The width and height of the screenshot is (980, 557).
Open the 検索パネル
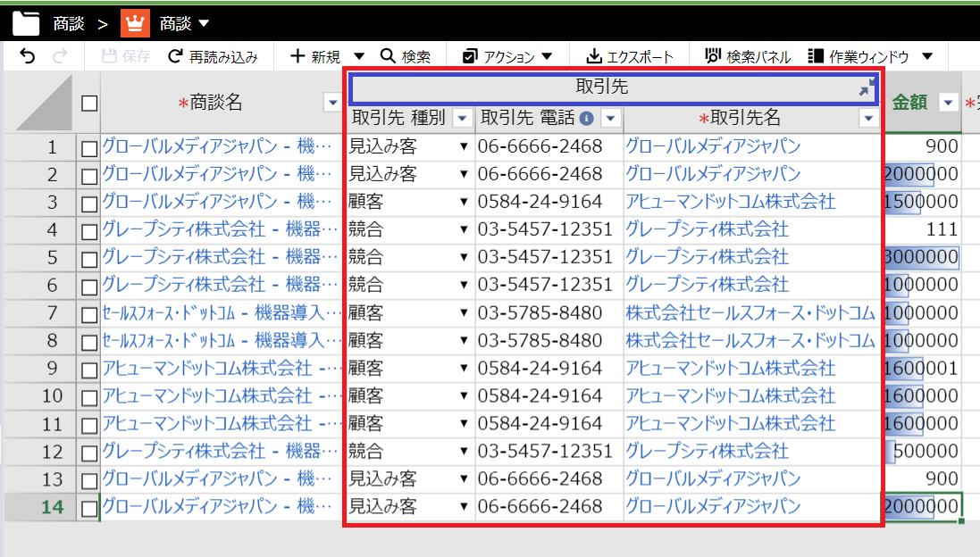pyautogui.click(x=748, y=57)
